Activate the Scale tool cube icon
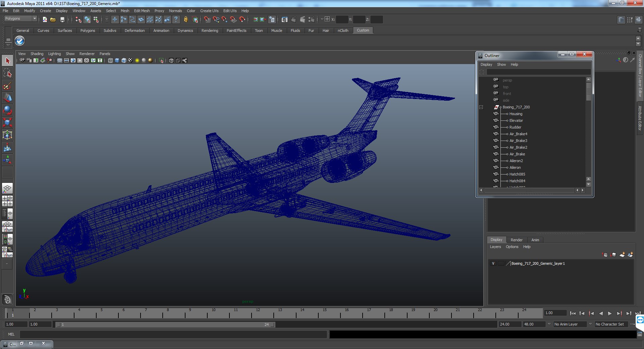This screenshot has width=644, height=349. click(x=7, y=122)
